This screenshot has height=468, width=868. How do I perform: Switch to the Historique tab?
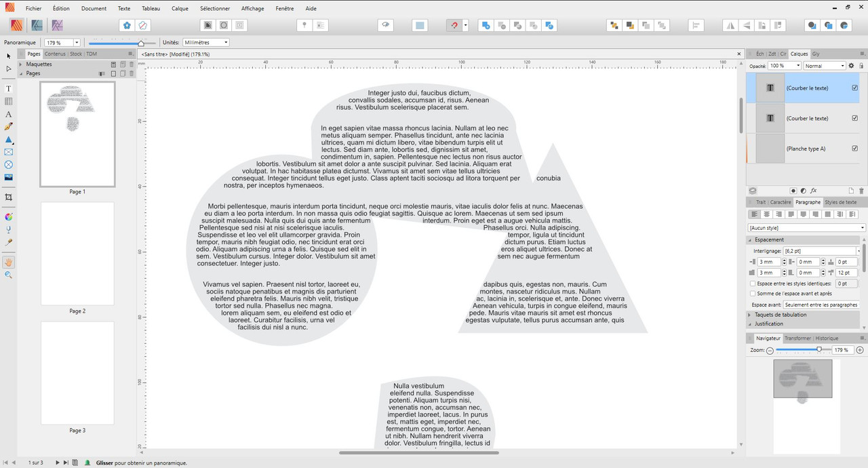[827, 338]
